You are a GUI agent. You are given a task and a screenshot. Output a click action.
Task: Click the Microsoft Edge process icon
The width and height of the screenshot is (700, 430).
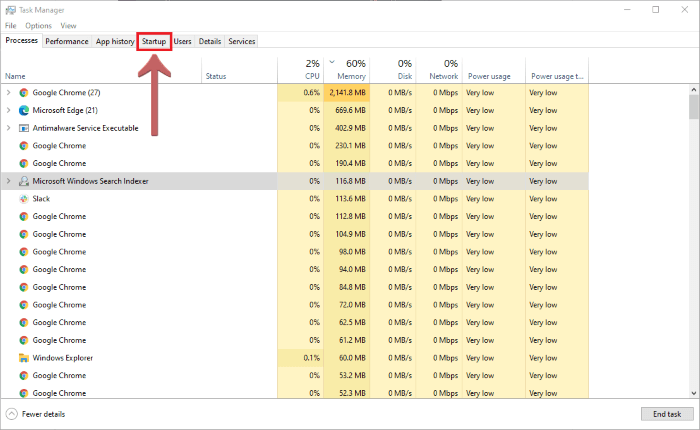click(24, 110)
